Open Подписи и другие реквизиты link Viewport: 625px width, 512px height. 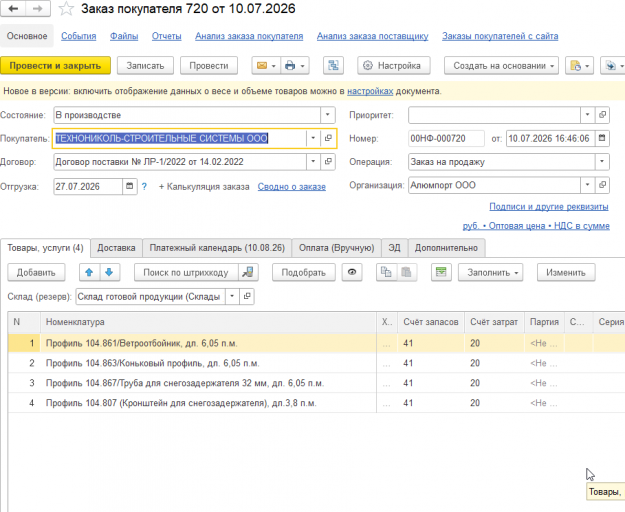[x=549, y=206]
